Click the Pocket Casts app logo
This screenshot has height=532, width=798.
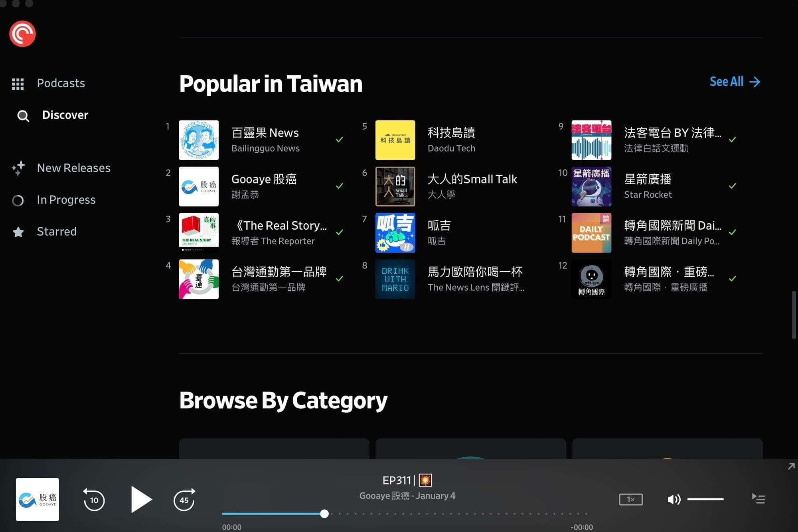tap(22, 33)
